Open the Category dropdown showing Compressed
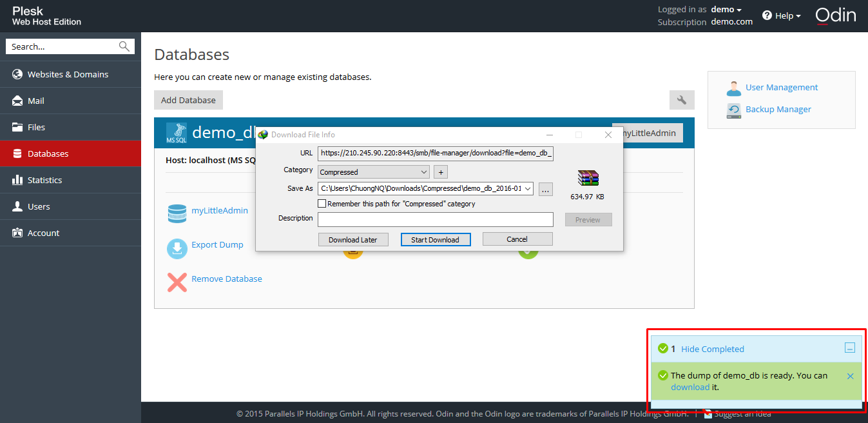 425,172
